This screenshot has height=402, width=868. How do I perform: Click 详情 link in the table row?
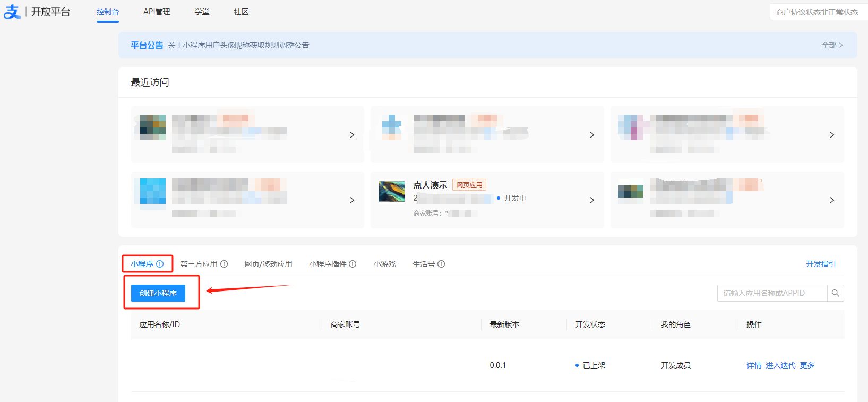(754, 365)
